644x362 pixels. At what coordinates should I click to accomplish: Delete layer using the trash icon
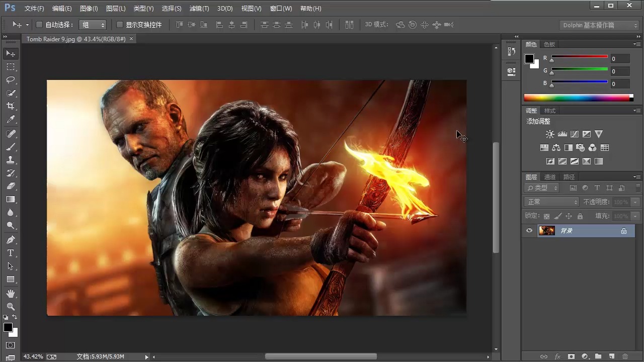point(625,356)
